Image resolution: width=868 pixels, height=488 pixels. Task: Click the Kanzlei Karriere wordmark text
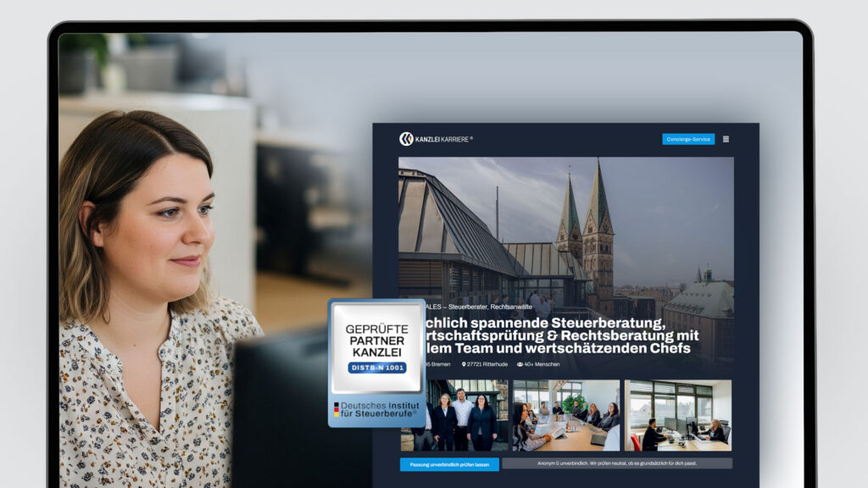[x=443, y=139]
